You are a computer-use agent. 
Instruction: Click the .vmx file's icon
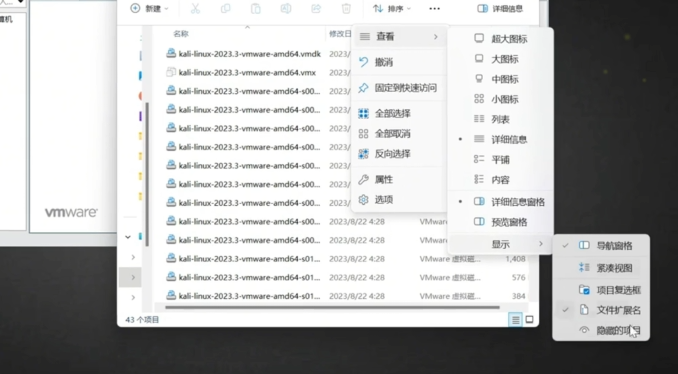[171, 72]
